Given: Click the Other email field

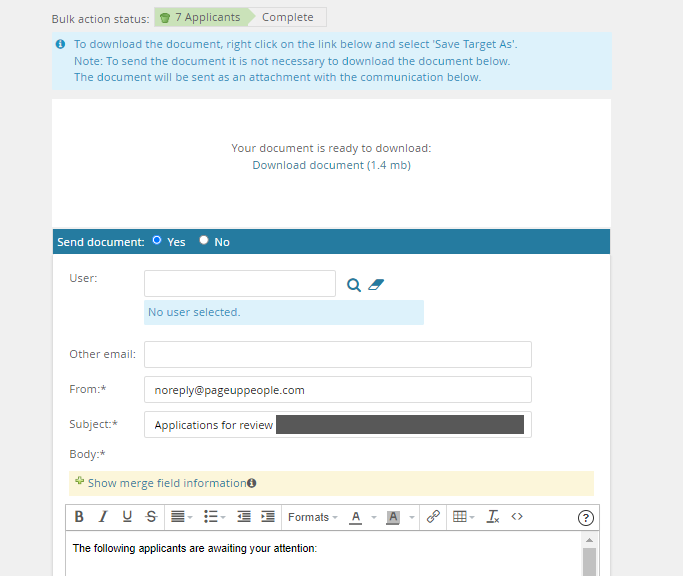Looking at the screenshot, I should 338,354.
